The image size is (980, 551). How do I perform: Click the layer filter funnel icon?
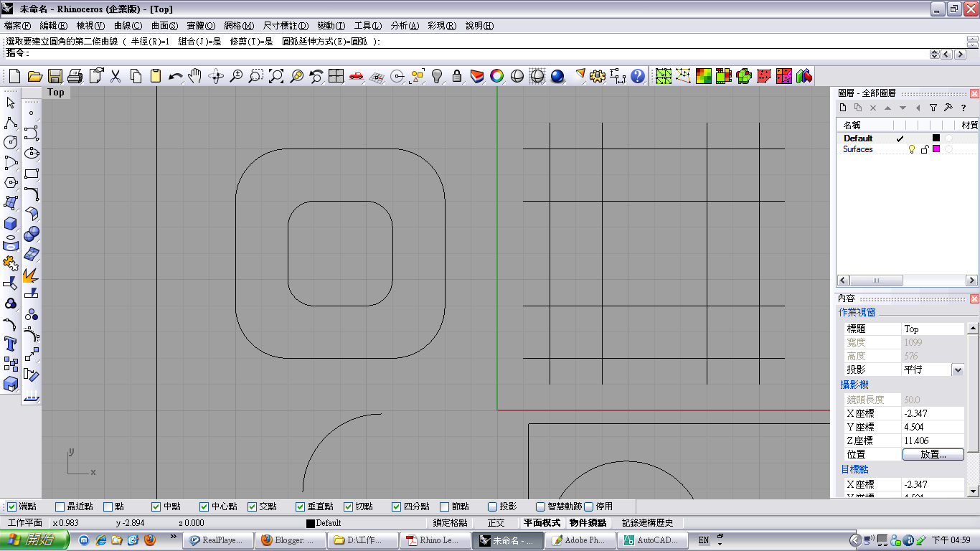click(933, 108)
